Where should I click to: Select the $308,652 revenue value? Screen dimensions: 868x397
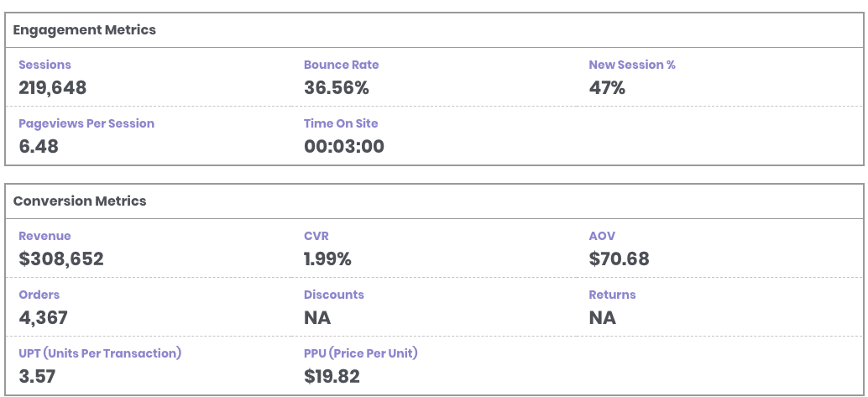(61, 259)
